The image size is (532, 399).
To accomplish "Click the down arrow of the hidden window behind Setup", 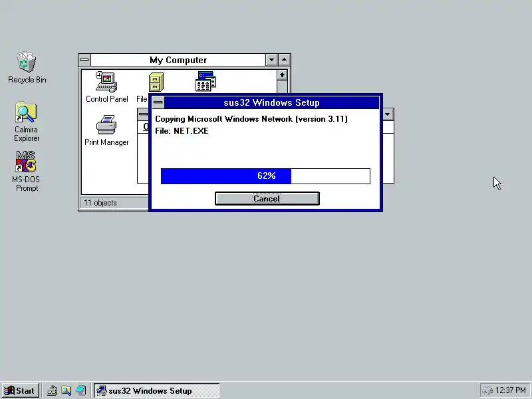I will (388, 114).
